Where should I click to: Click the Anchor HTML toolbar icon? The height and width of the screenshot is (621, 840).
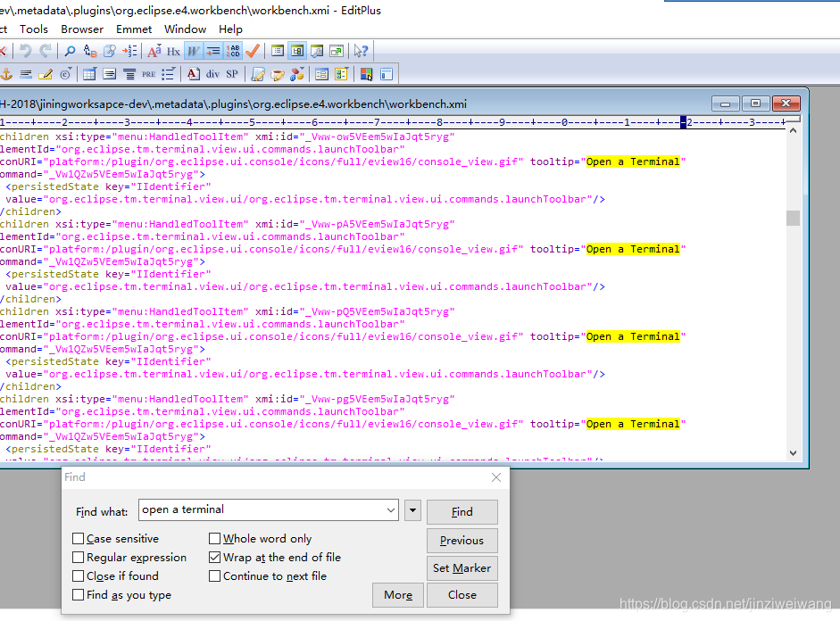click(6, 74)
